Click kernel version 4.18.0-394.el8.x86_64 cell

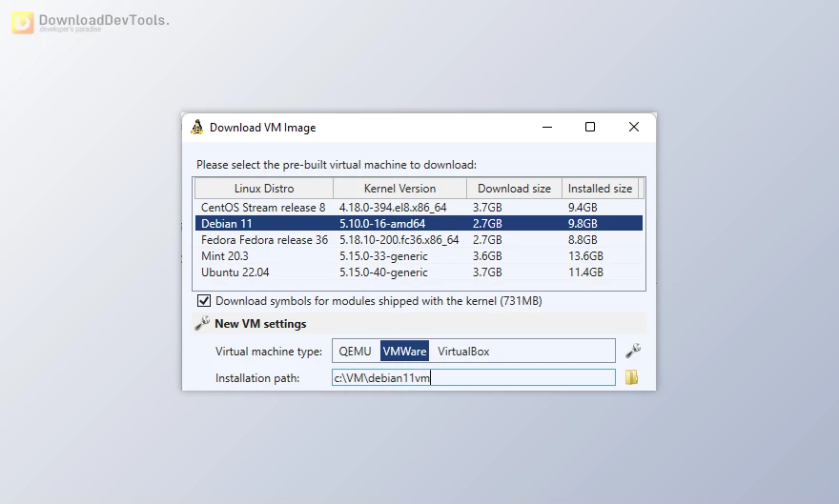393,208
